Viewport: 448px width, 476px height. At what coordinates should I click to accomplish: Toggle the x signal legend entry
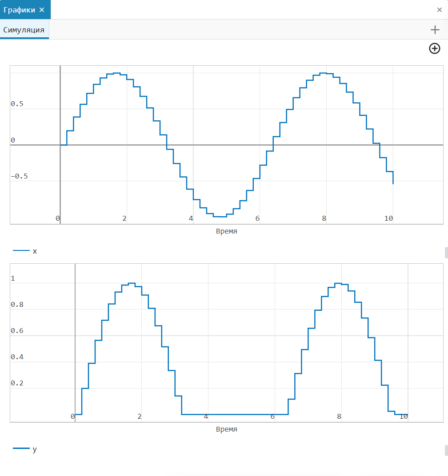[x=35, y=251]
